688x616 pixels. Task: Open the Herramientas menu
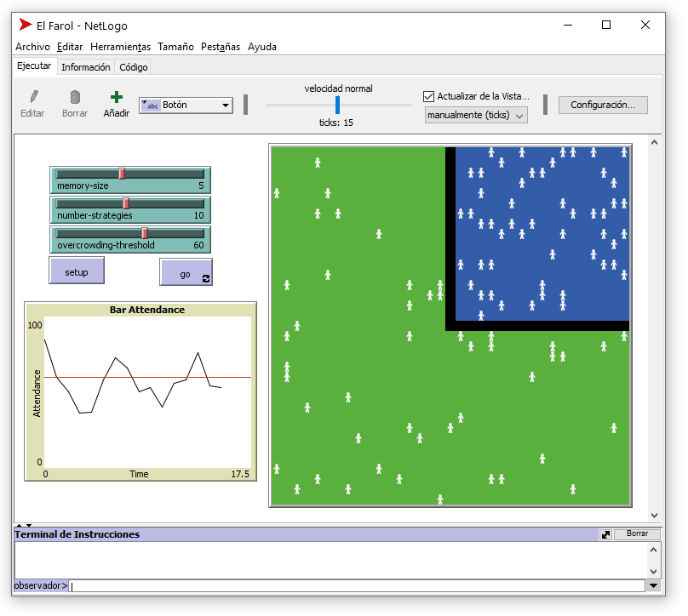(x=120, y=47)
